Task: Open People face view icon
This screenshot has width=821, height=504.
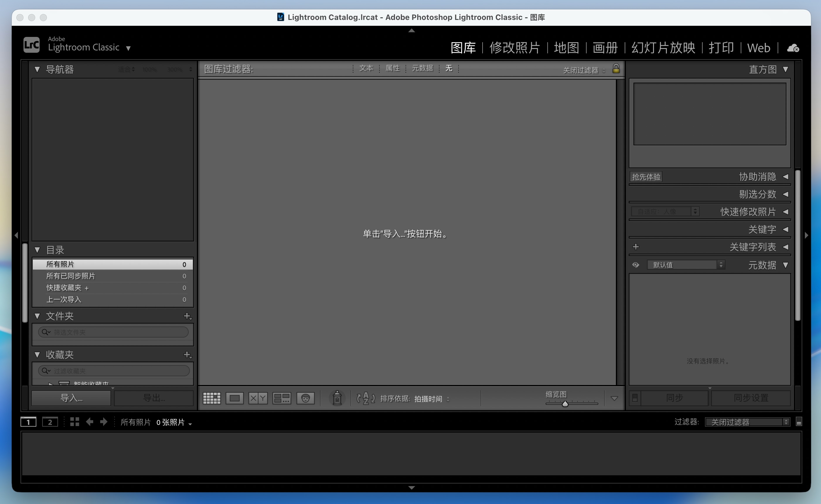Action: [305, 398]
